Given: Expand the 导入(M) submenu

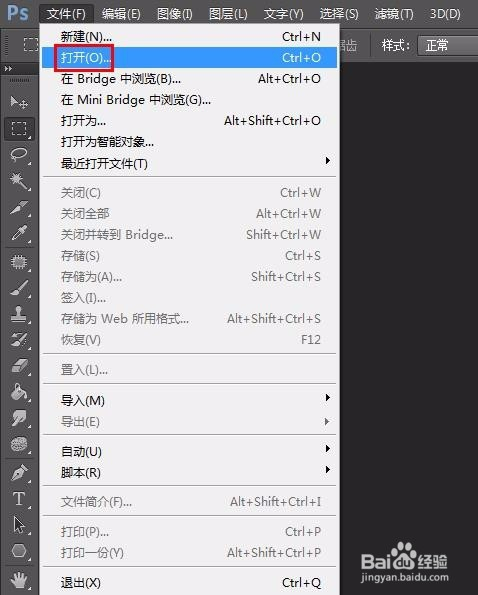Looking at the screenshot, I should click(x=189, y=400).
